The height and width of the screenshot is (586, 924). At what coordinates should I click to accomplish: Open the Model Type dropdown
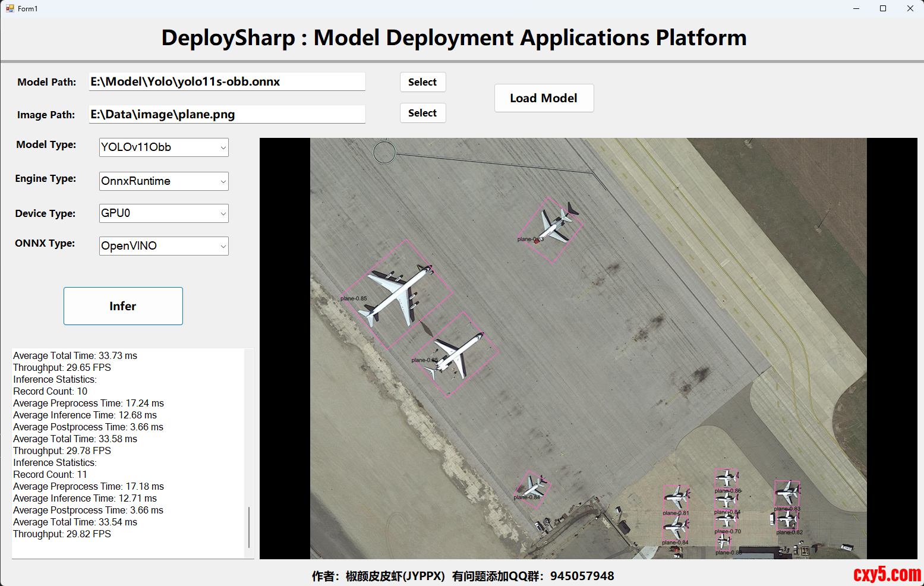(163, 147)
